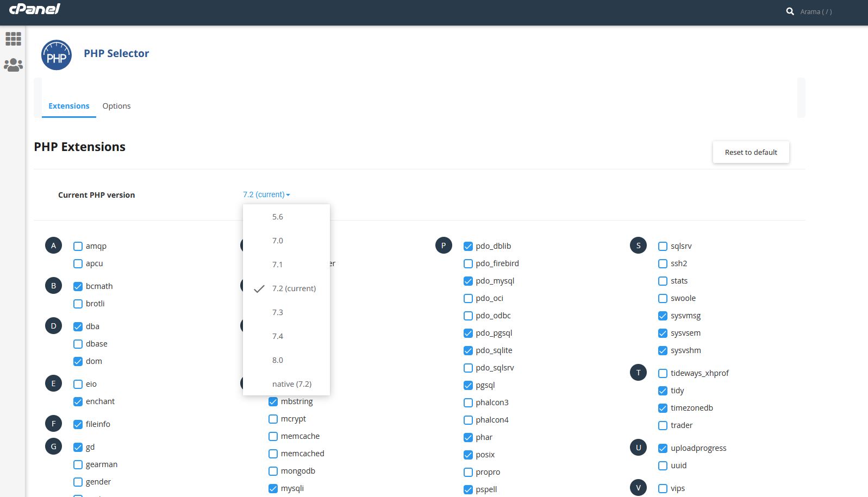Uncheck the sysvmsg extension
868x497 pixels.
tap(663, 316)
